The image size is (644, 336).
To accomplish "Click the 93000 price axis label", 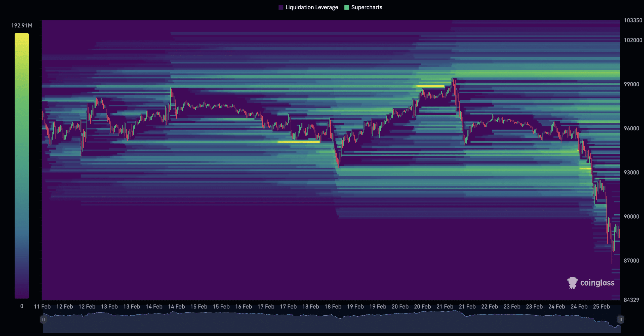I will pyautogui.click(x=631, y=172).
